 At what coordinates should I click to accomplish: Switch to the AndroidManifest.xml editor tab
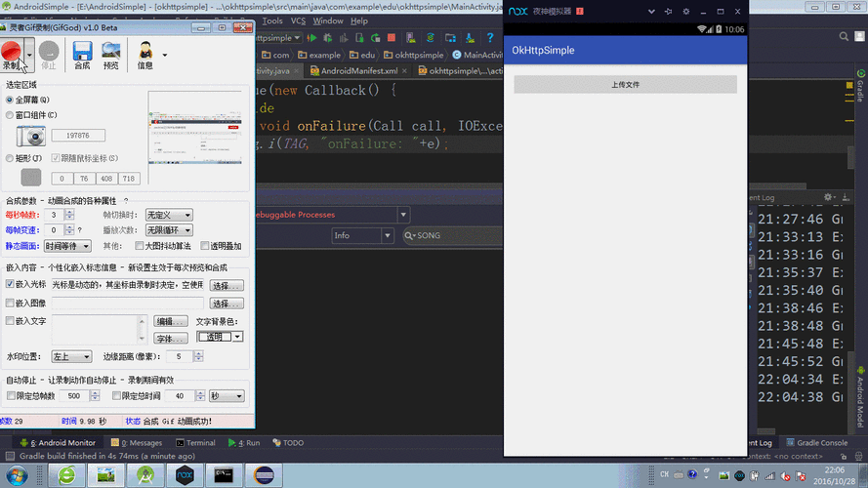tap(358, 71)
